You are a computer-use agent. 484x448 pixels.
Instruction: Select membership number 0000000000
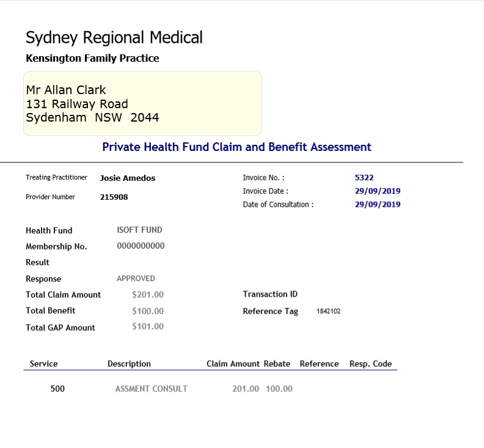coord(141,246)
